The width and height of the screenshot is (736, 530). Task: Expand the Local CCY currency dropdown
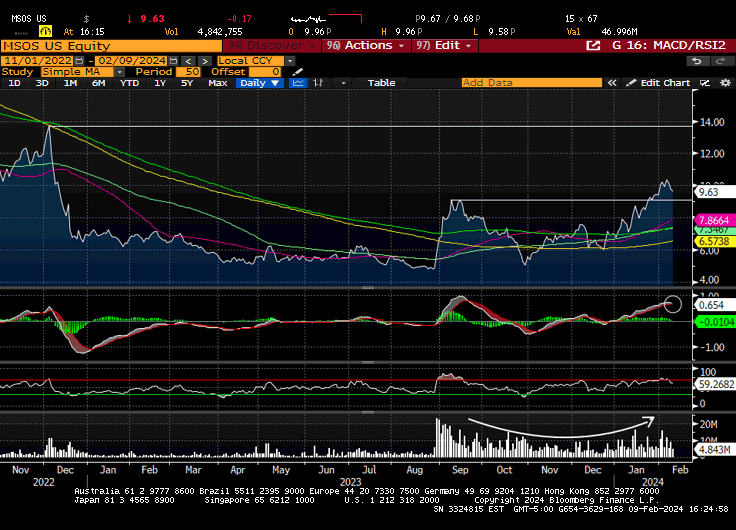[x=290, y=61]
